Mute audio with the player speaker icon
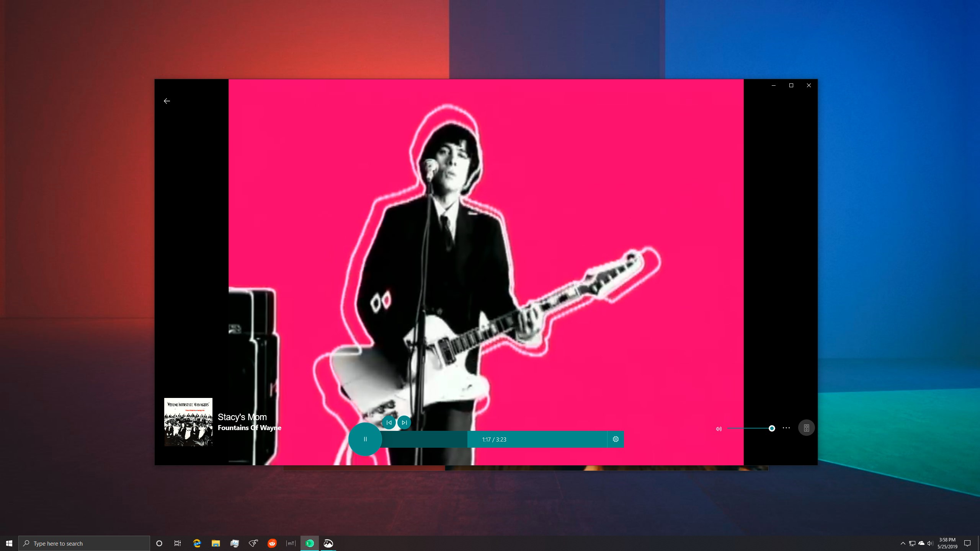The width and height of the screenshot is (980, 551). 719,429
